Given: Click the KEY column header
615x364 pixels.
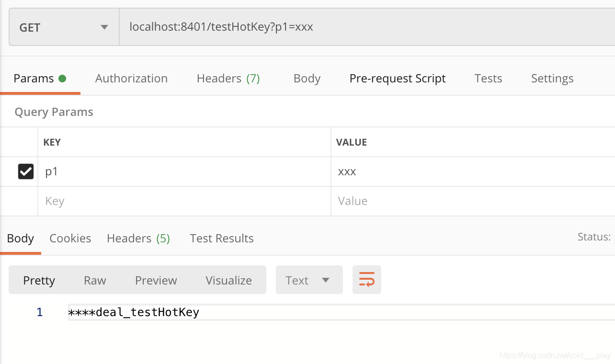Looking at the screenshot, I should (52, 142).
